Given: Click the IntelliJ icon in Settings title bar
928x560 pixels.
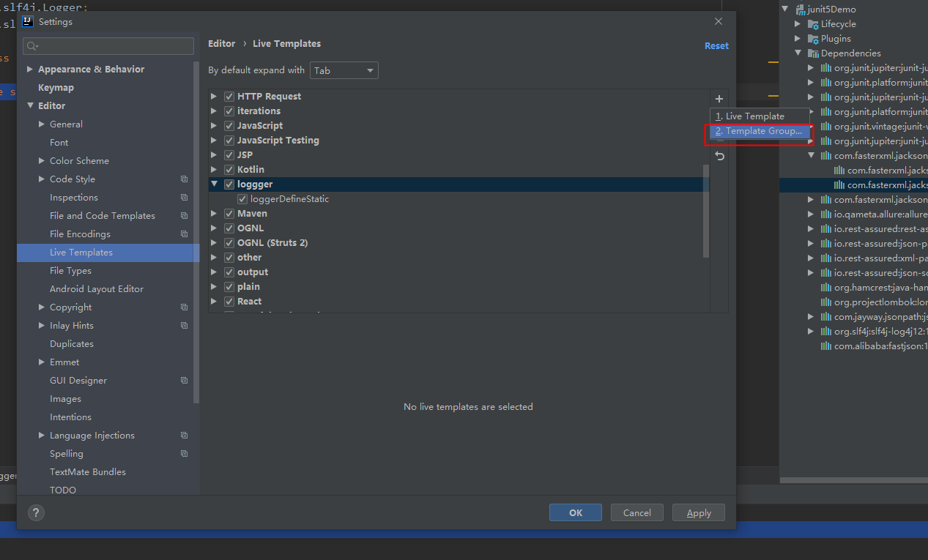Looking at the screenshot, I should [x=28, y=21].
